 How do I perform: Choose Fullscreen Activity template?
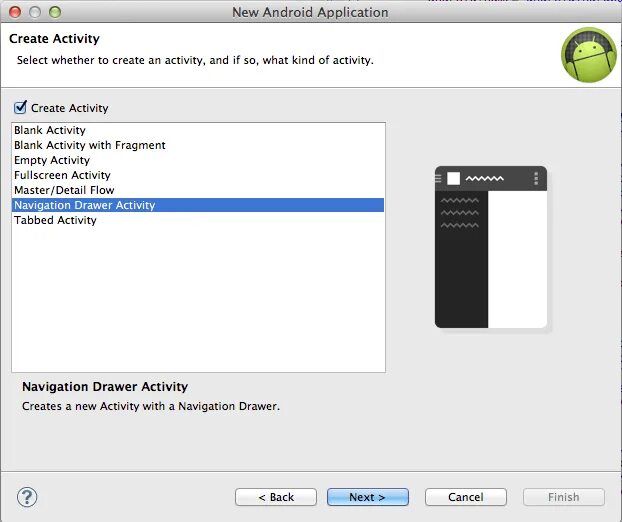click(x=198, y=175)
